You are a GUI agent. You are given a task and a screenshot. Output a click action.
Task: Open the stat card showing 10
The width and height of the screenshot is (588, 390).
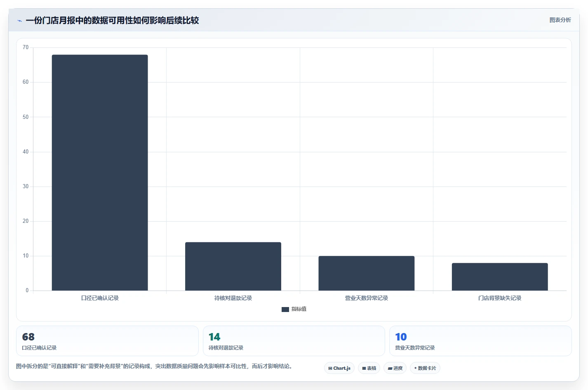click(480, 341)
